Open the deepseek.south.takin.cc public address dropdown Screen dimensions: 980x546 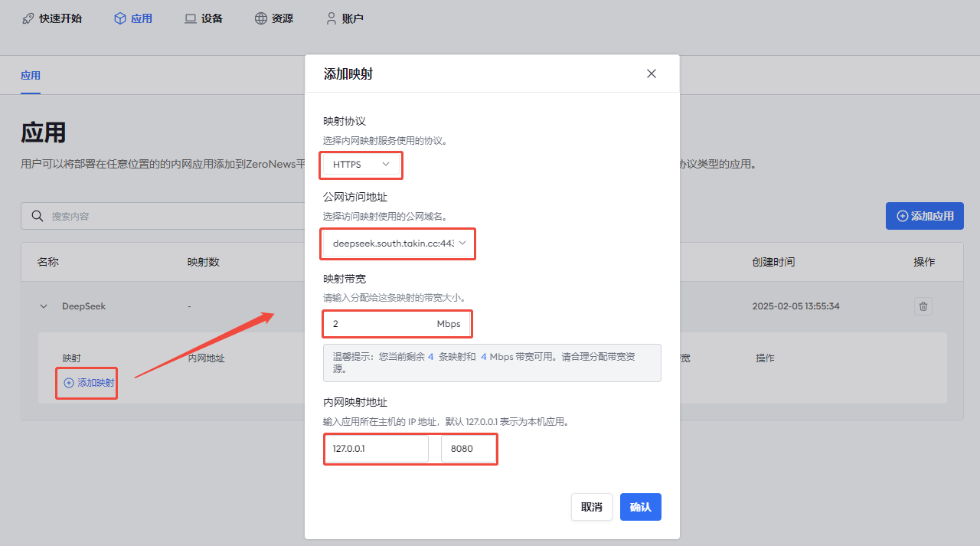tap(398, 243)
